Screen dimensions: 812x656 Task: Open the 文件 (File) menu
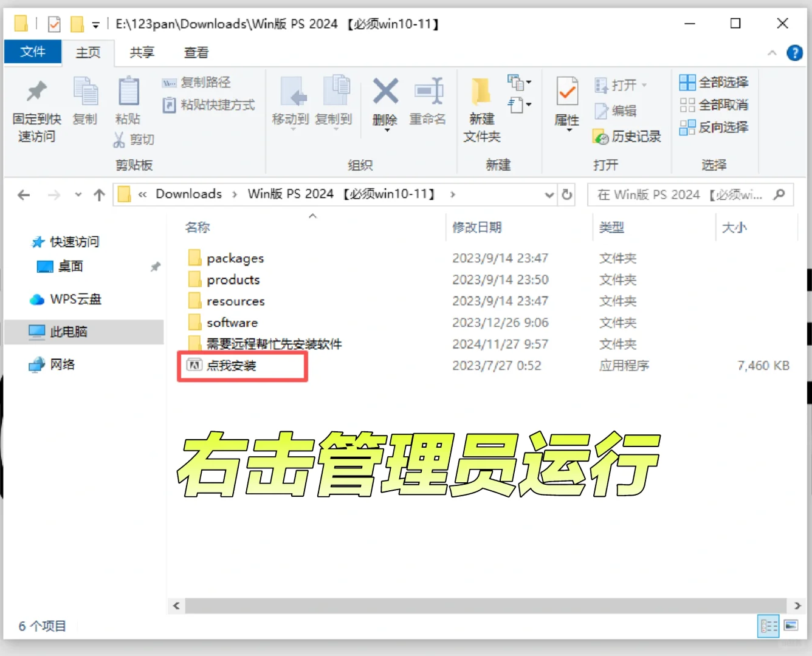(x=33, y=52)
